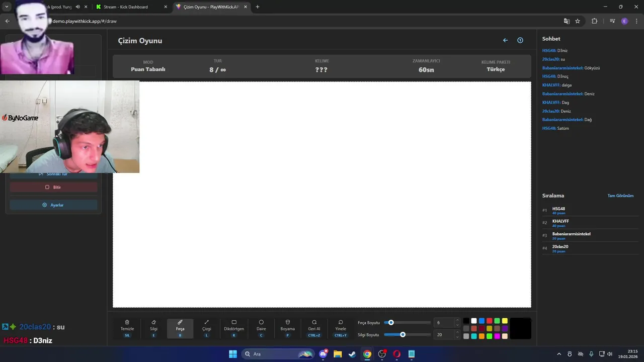Close the Stream - Kick Dashboard tab
Screen dimensions: 644x362
[166, 7]
